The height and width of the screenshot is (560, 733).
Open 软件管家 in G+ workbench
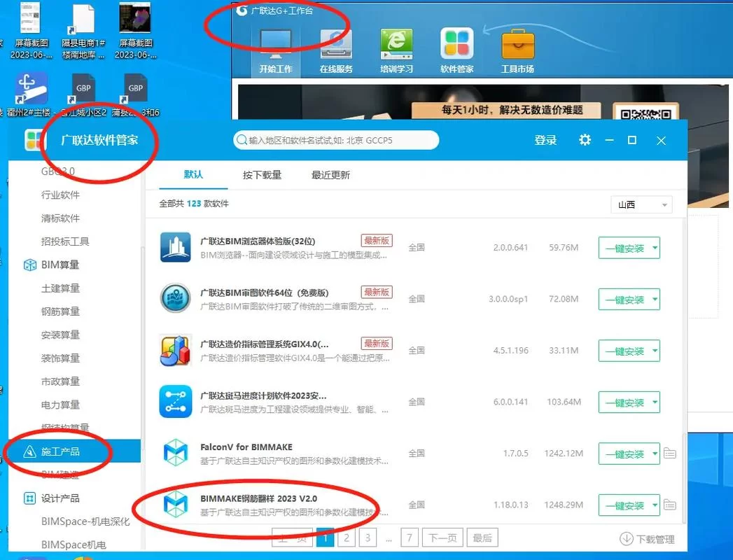(456, 51)
